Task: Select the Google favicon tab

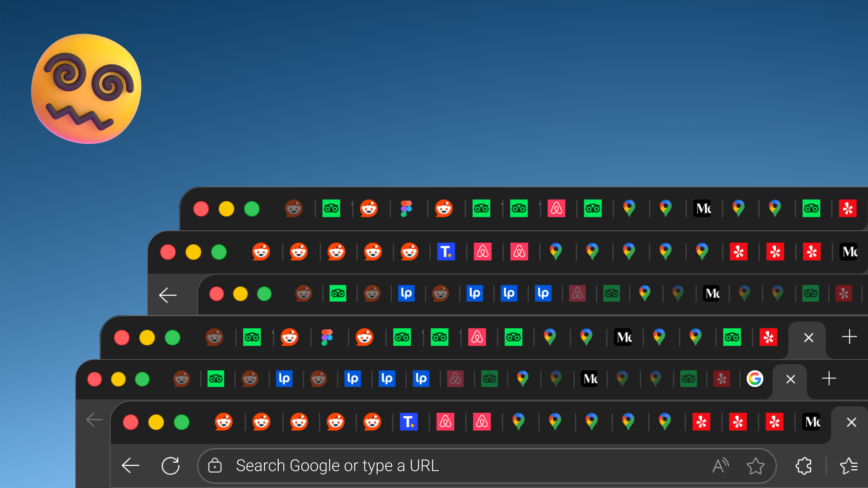Action: point(755,379)
